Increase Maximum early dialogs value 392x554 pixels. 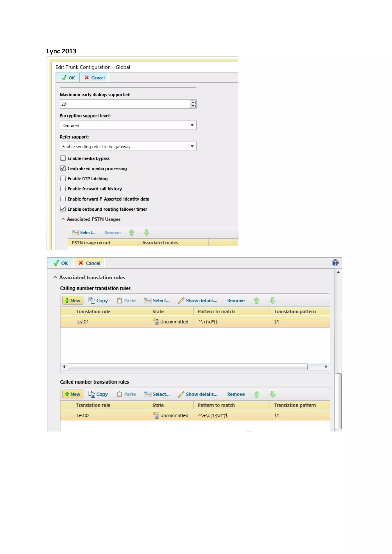tap(193, 102)
